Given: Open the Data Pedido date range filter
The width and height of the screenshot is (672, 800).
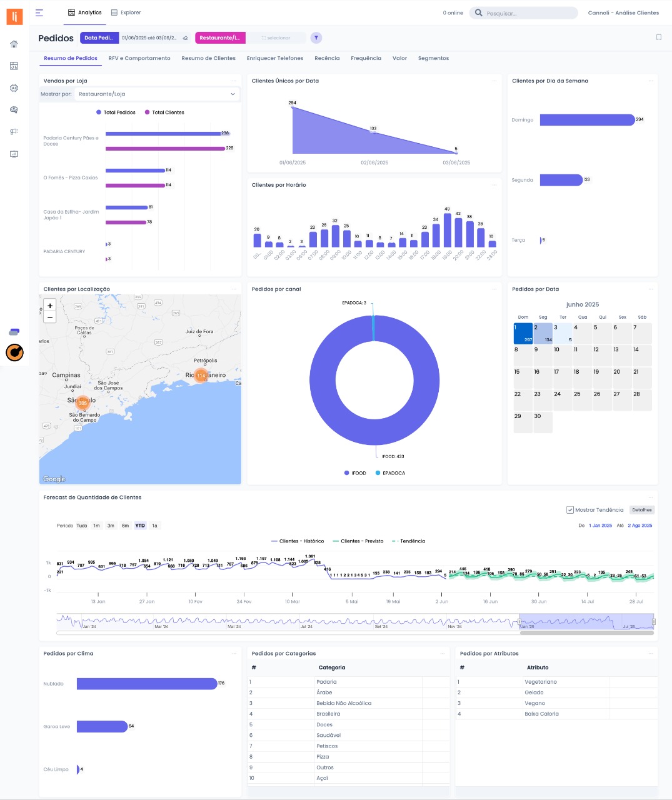Looking at the screenshot, I should click(x=149, y=38).
